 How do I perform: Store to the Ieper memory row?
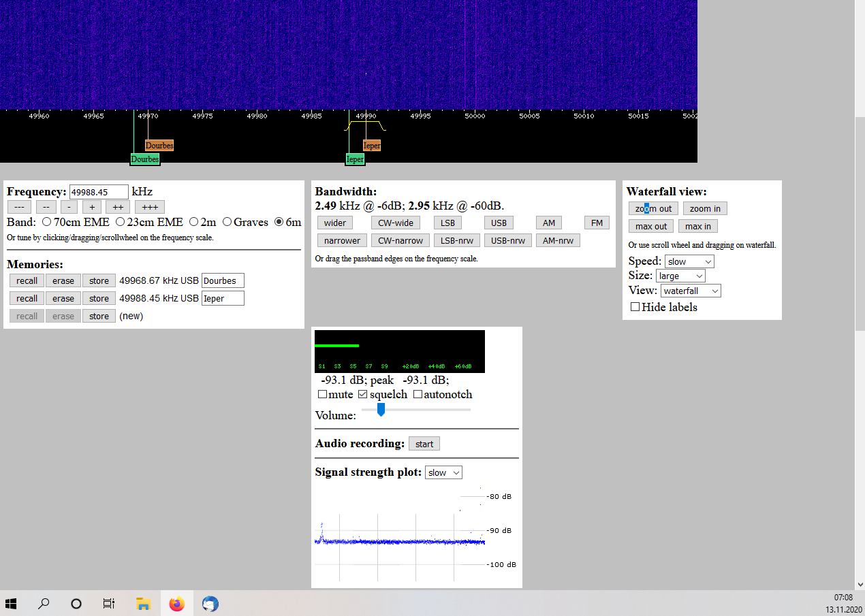coord(99,298)
